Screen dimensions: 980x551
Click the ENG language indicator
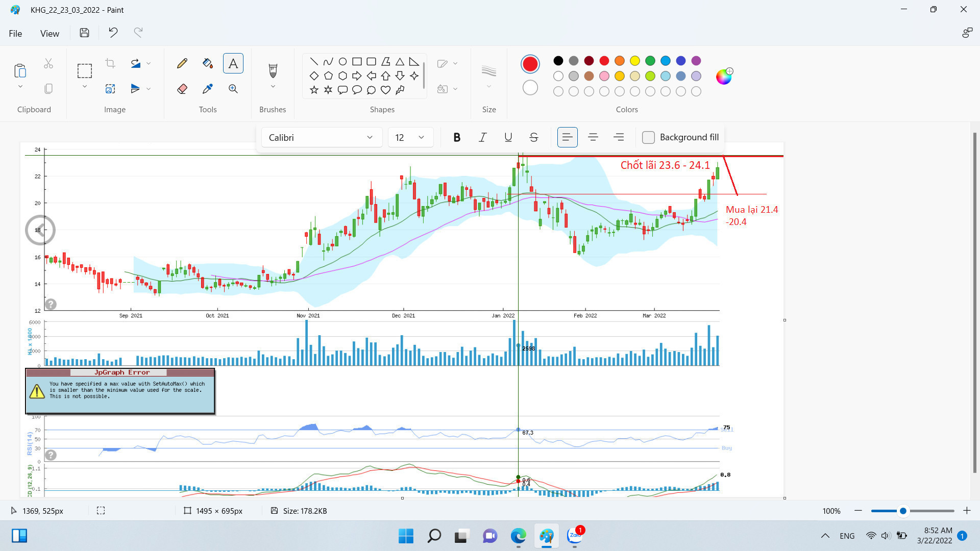[847, 536]
